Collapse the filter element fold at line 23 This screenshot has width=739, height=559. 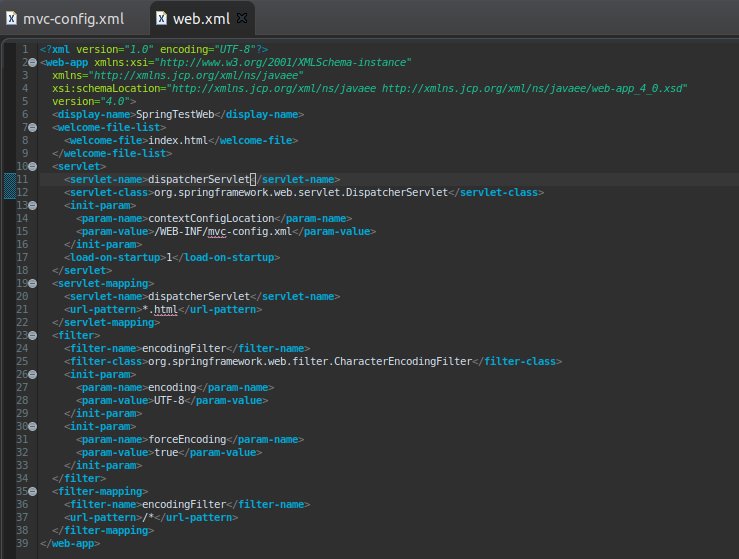pos(33,335)
